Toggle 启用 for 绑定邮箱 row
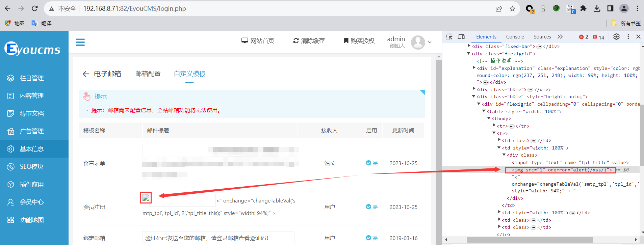The height and width of the screenshot is (245, 644). click(371, 238)
